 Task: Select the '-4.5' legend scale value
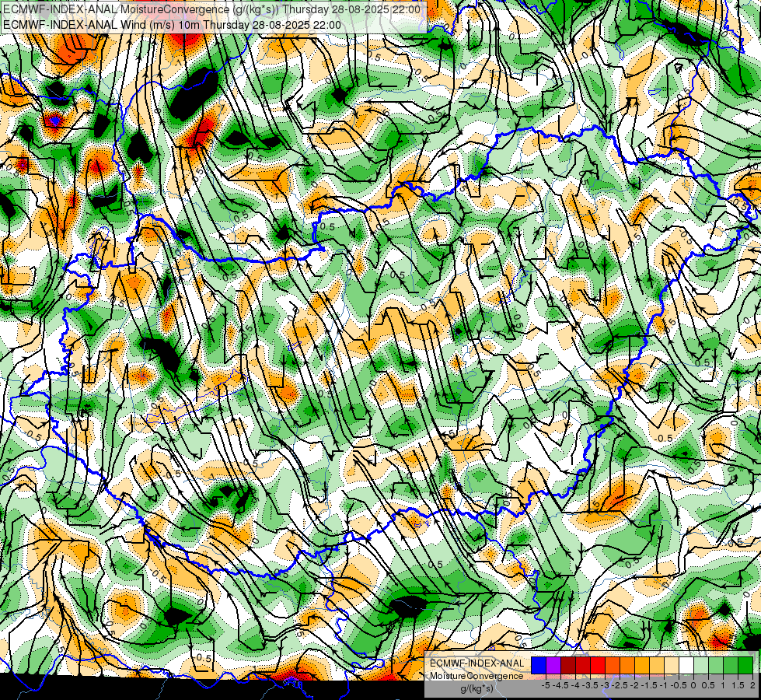(x=560, y=685)
